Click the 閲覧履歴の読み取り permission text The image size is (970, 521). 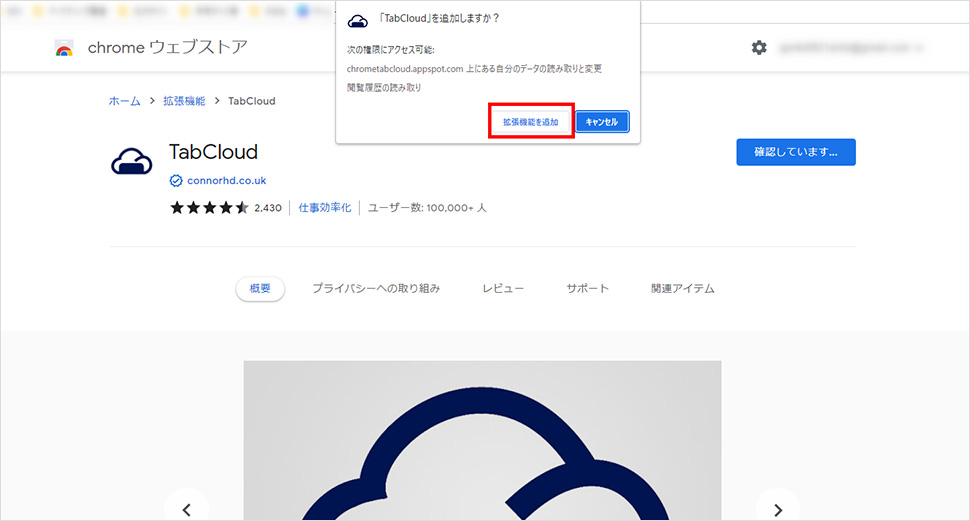pyautogui.click(x=384, y=88)
